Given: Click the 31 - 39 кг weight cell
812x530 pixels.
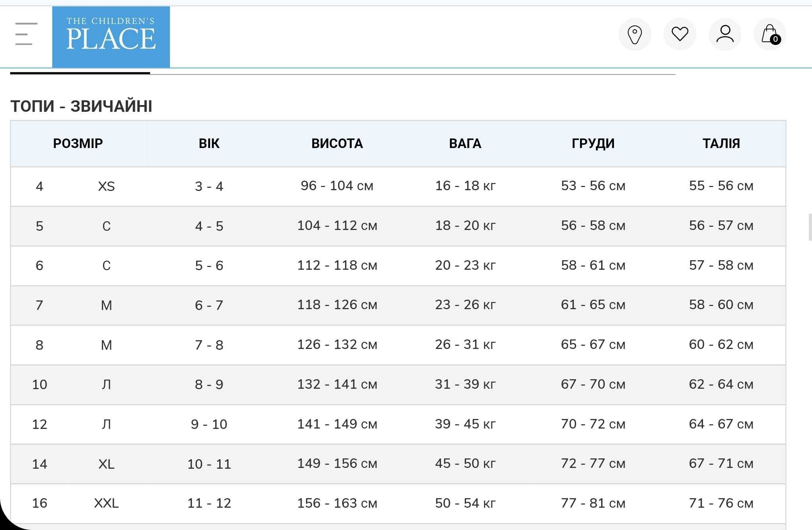Looking at the screenshot, I should coord(465,384).
